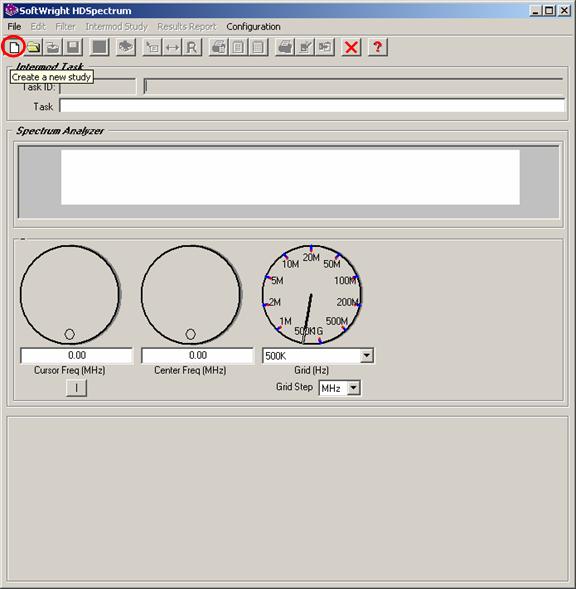Viewport: 576px width, 589px height.
Task: Click the toolbar icon right of the R icon
Action: [x=219, y=47]
